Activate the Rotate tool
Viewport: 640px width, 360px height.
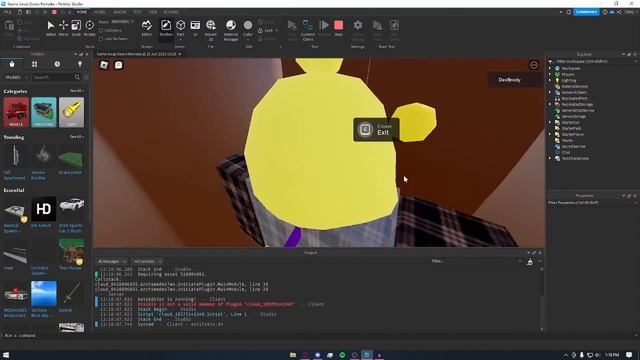coord(89,28)
